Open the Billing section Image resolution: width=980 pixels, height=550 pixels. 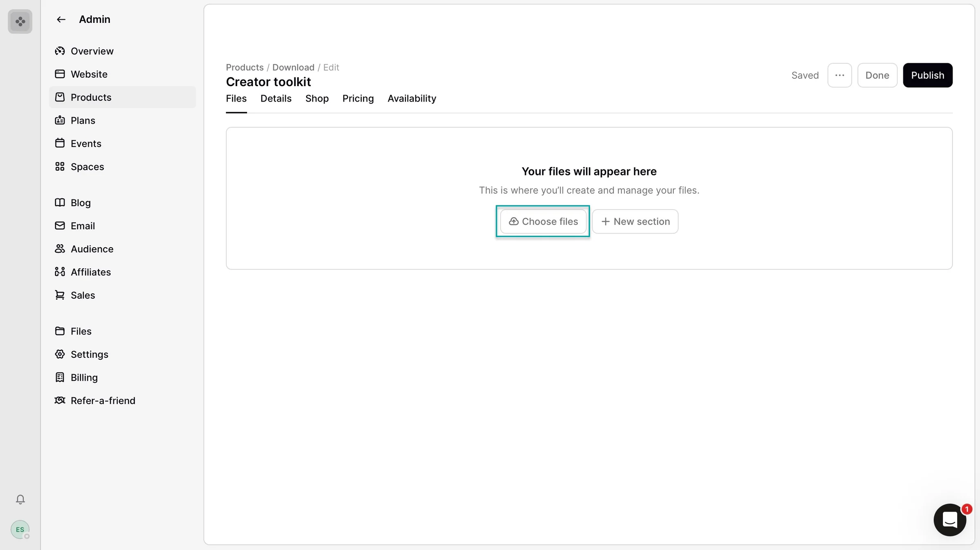122,377
